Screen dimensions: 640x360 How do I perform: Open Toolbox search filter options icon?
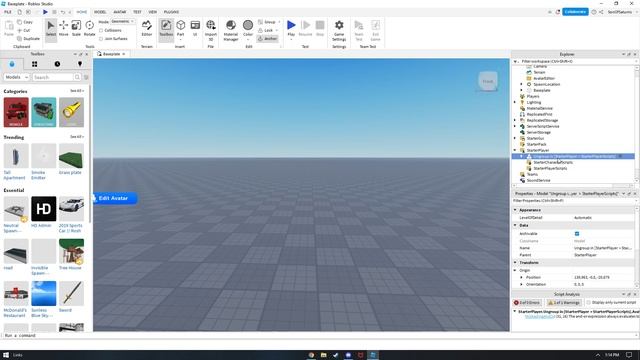86,77
